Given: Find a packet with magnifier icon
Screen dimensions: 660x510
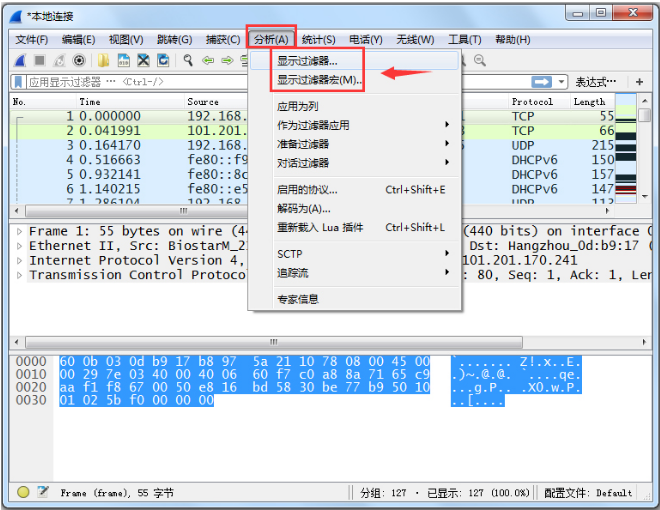Looking at the screenshot, I should (x=188, y=61).
